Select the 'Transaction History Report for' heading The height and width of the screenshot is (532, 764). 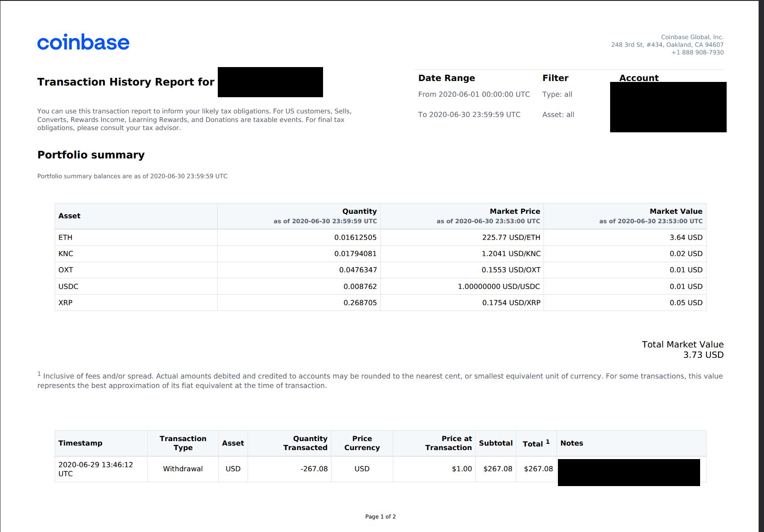click(126, 82)
